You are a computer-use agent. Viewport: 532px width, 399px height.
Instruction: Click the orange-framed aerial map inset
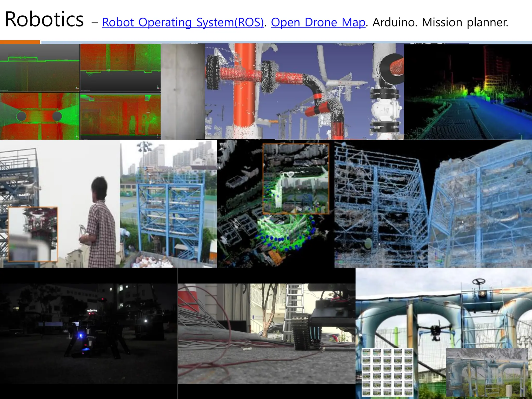(296, 179)
